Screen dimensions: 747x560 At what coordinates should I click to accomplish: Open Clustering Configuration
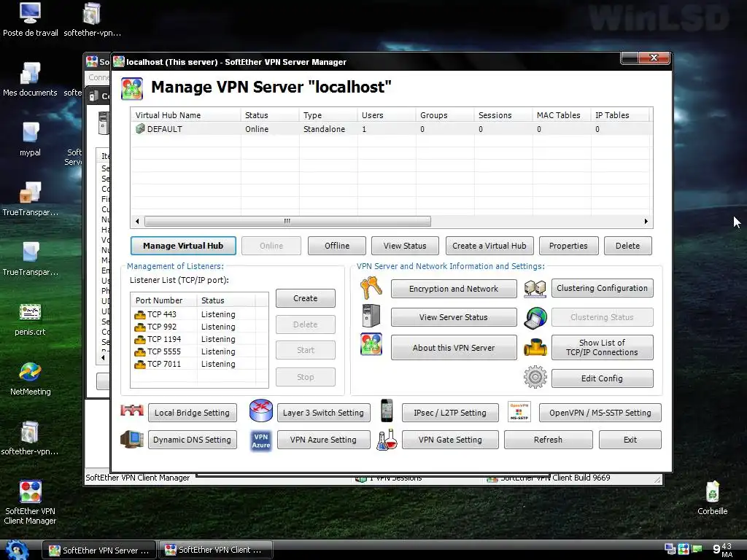point(602,288)
